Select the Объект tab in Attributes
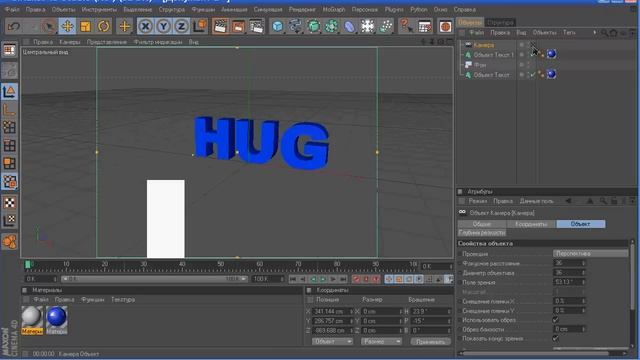 click(x=580, y=224)
